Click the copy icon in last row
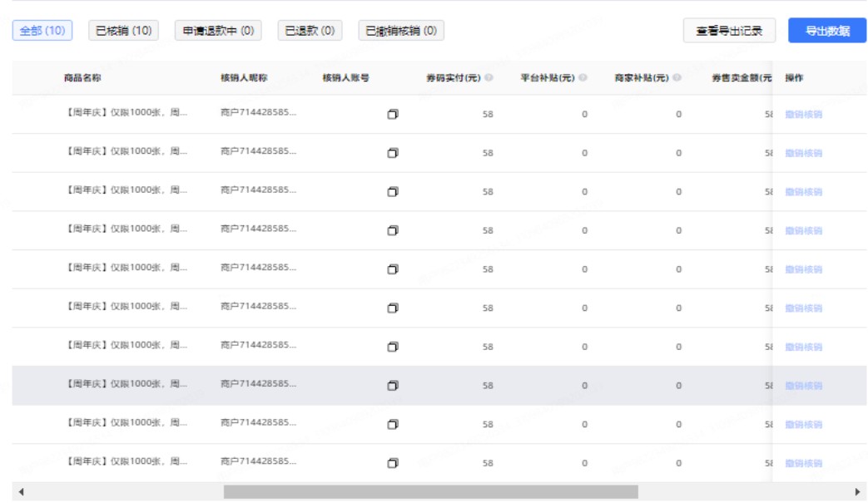Viewport: 868px width, 503px height. click(x=393, y=463)
